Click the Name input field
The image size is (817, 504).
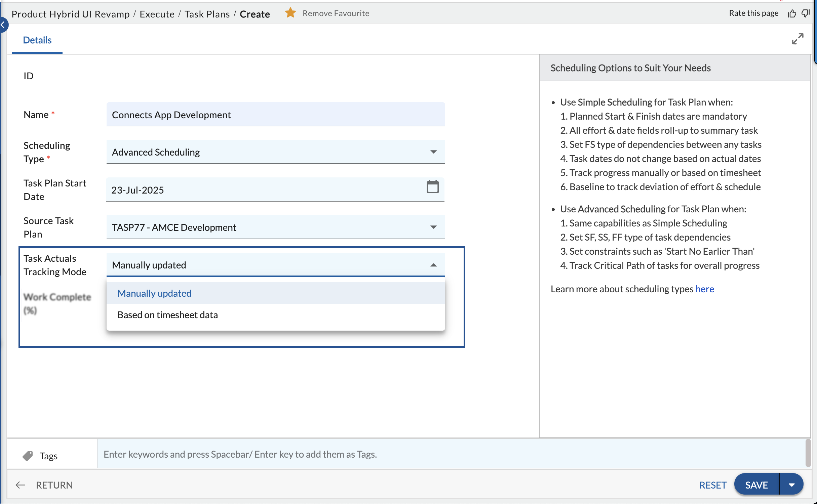tap(276, 115)
